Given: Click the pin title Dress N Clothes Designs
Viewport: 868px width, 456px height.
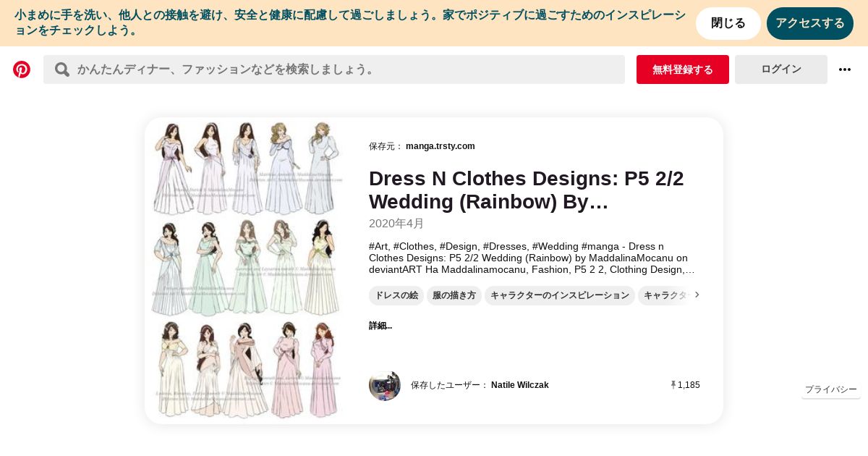Looking at the screenshot, I should tap(527, 190).
